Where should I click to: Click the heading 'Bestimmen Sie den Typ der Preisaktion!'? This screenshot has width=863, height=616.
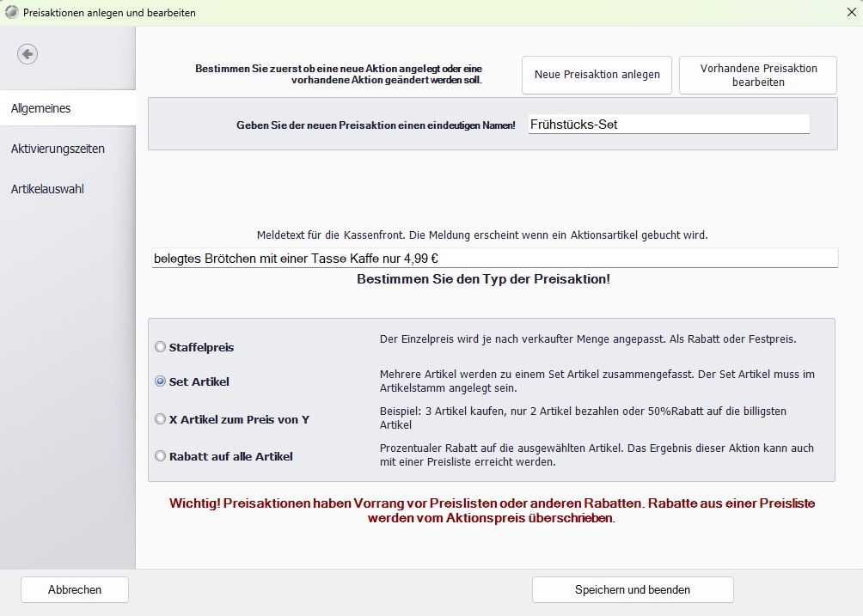[483, 280]
